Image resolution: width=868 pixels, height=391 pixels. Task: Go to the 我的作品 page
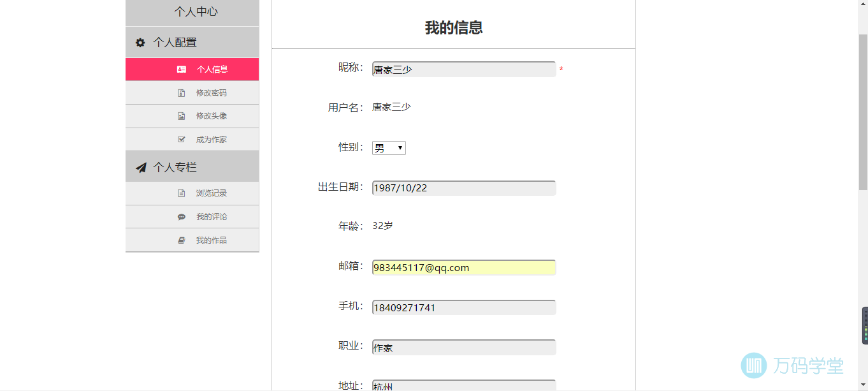[211, 240]
